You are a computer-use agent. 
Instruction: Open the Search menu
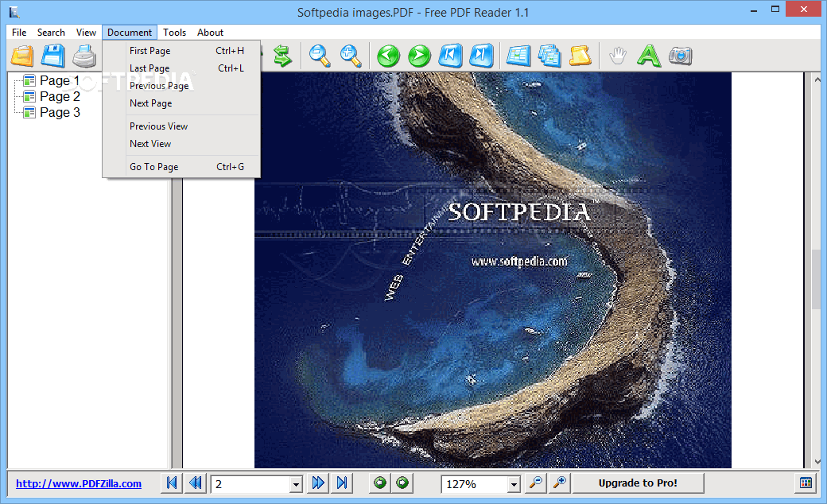pyautogui.click(x=51, y=32)
